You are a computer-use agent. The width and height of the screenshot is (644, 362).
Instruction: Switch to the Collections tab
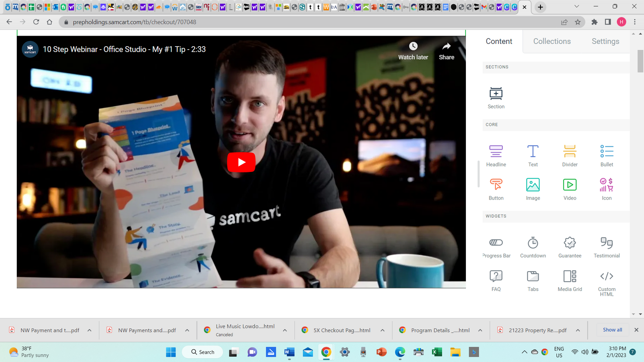[x=552, y=41]
